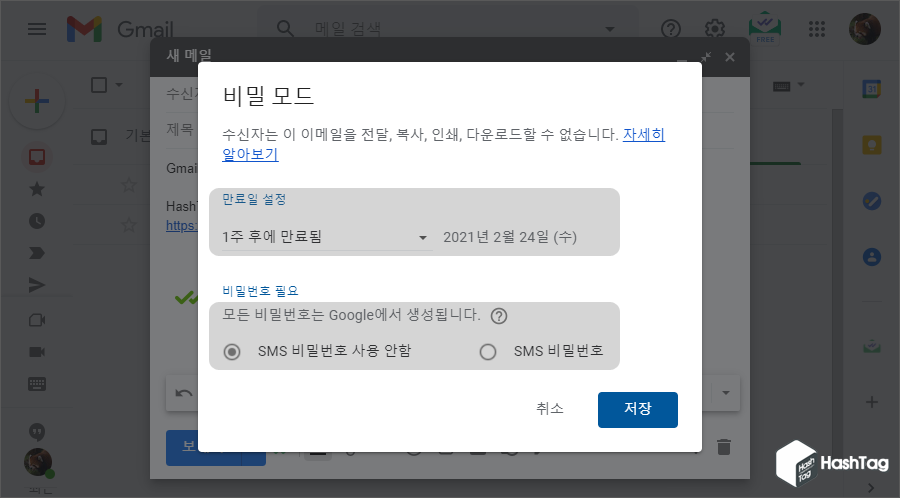900x498 pixels.
Task: Click the search magnifier icon
Action: point(285,28)
